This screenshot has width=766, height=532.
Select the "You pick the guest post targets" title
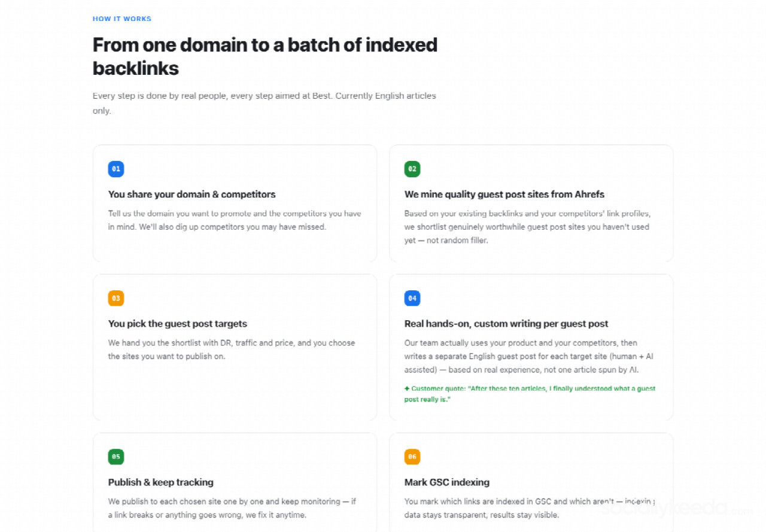click(x=178, y=324)
